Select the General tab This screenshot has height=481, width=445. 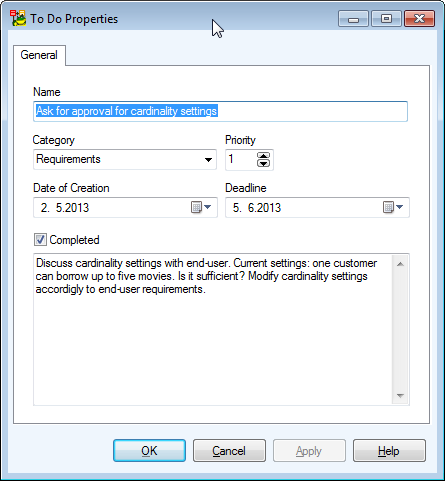click(39, 55)
